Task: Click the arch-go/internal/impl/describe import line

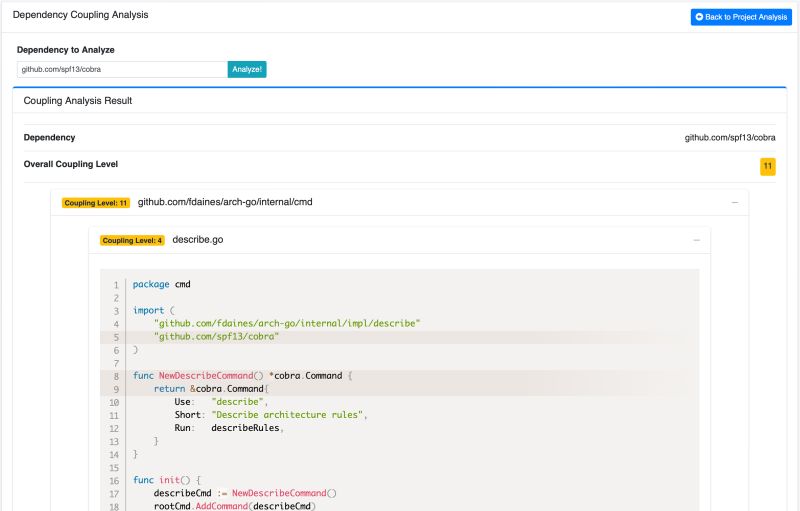Action: tap(287, 323)
